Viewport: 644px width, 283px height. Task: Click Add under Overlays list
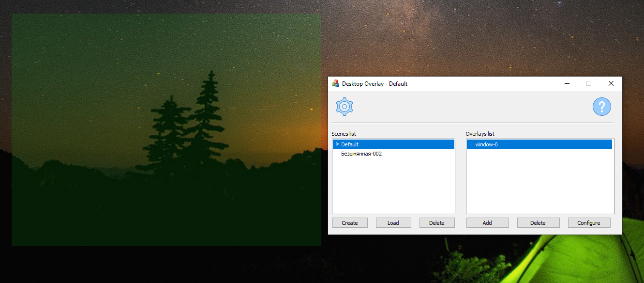coord(487,223)
